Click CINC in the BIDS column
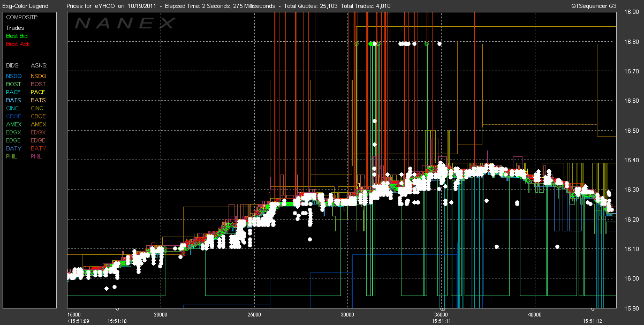Viewport: 644px width, 325px height. click(13, 108)
